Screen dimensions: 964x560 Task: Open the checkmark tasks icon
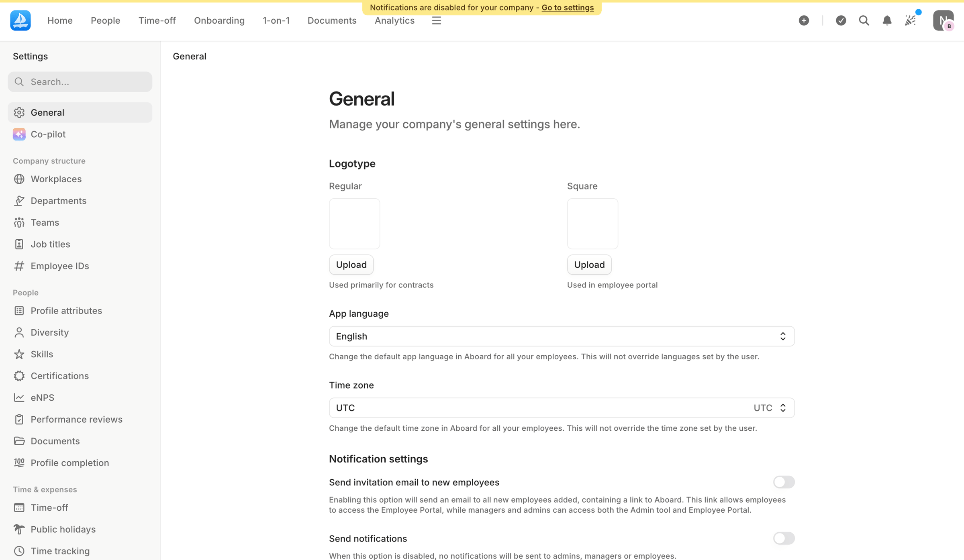[841, 20]
